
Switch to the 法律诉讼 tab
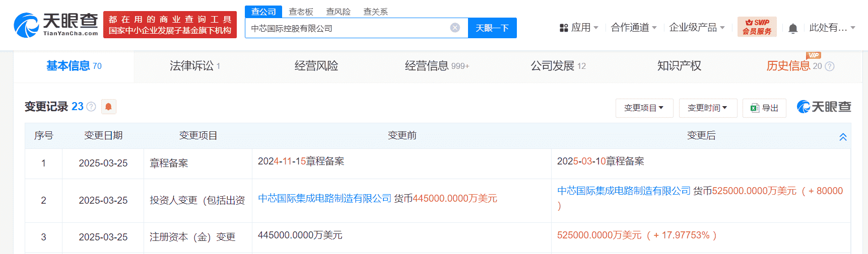coord(194,66)
